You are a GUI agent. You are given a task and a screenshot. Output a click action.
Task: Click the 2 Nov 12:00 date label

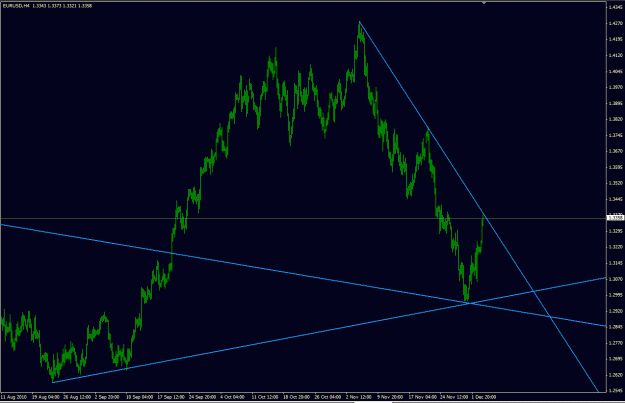tap(358, 397)
